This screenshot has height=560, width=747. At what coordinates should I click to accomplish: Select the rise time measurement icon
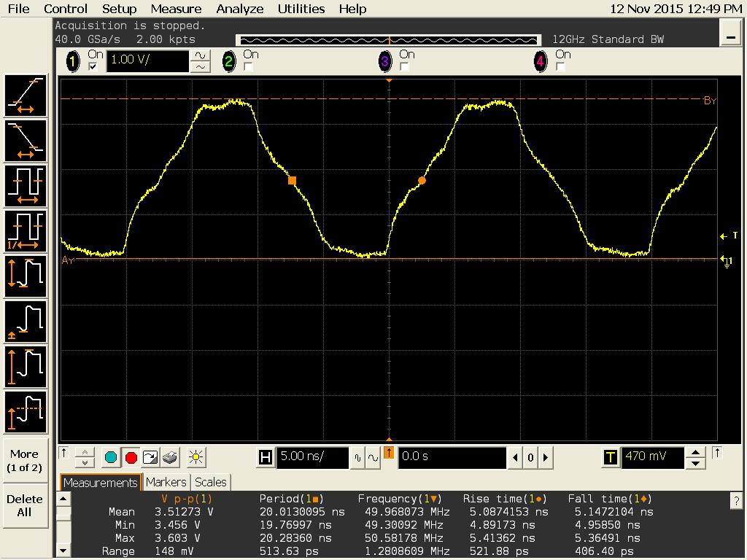pyautogui.click(x=26, y=96)
